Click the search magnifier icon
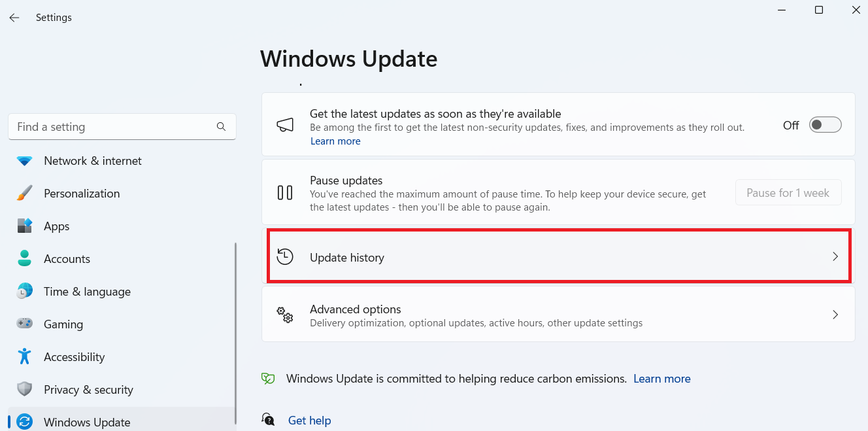868x431 pixels. [x=221, y=127]
